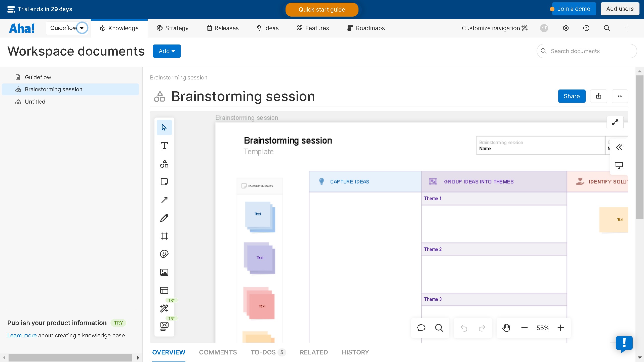The image size is (644, 362).
Task: Select the Frame tool
Action: pos(164,236)
